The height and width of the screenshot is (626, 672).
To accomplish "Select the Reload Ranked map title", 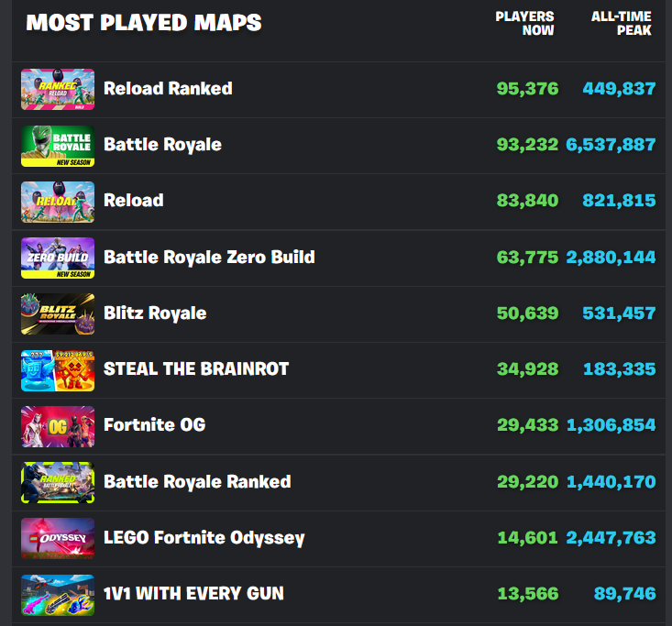I will [x=168, y=89].
